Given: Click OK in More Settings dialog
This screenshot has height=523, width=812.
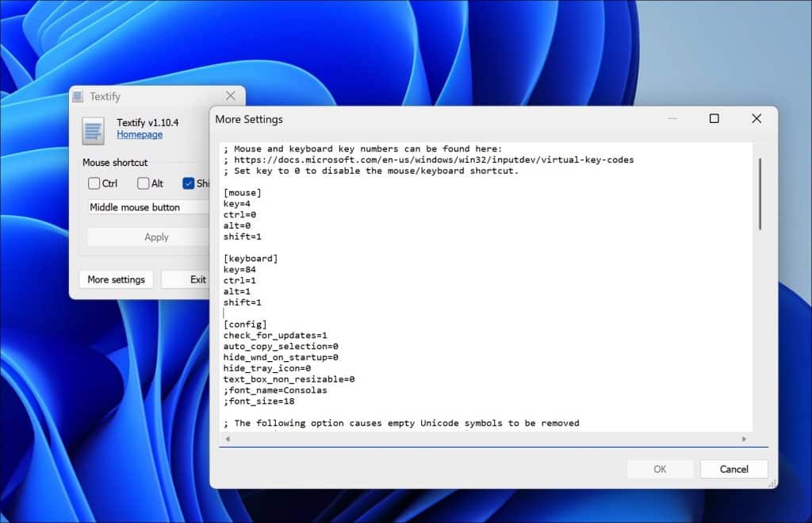Looking at the screenshot, I should pyautogui.click(x=660, y=469).
